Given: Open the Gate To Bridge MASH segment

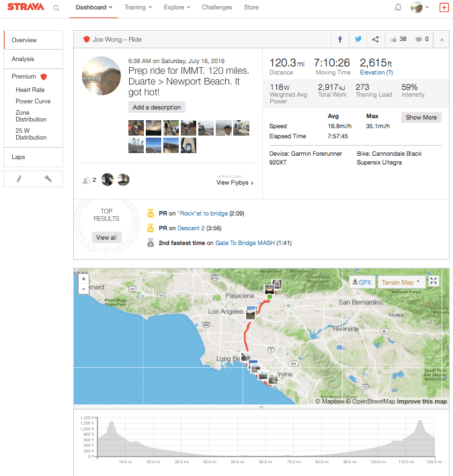Looking at the screenshot, I should point(245,243).
